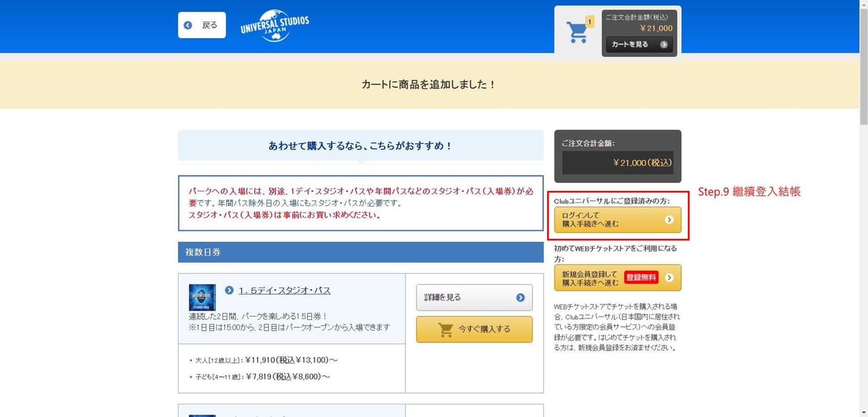Open the 1.5デイ・スタジオ・パス link
This screenshot has height=417, width=868.
click(x=285, y=290)
